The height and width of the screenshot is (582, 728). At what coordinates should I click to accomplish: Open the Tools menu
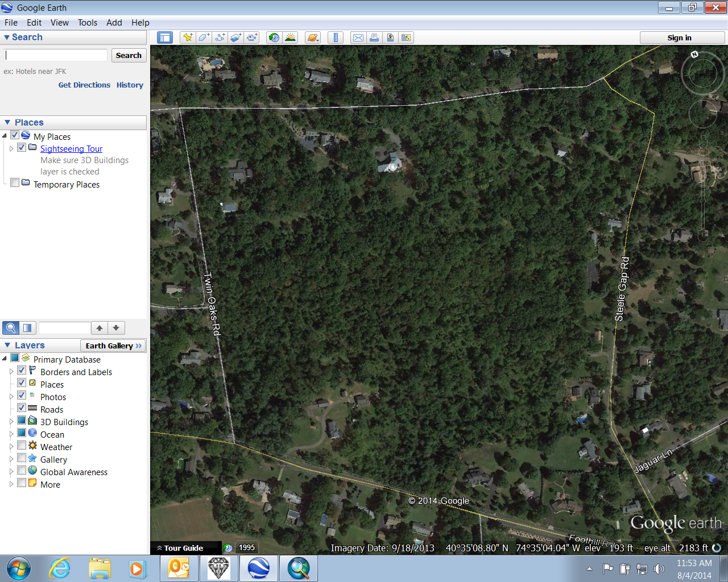coord(88,23)
